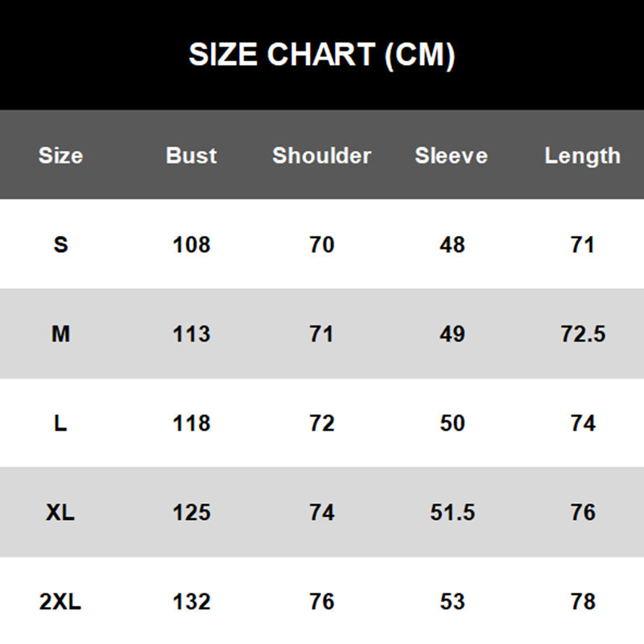Viewport: 644px width, 644px height.
Task: Click sleeve value 50 for size L
Action: (x=452, y=423)
